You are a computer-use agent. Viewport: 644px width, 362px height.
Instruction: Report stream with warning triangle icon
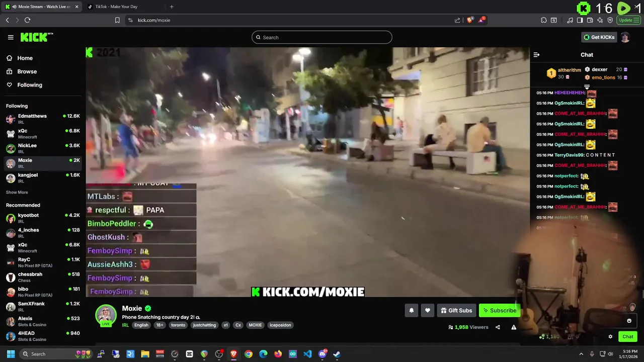pyautogui.click(x=514, y=327)
